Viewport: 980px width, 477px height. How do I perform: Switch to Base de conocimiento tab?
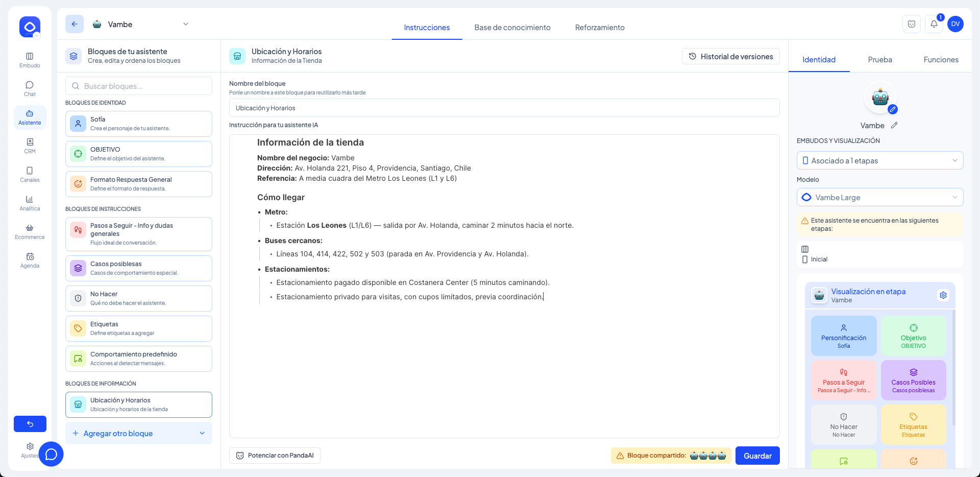tap(512, 28)
